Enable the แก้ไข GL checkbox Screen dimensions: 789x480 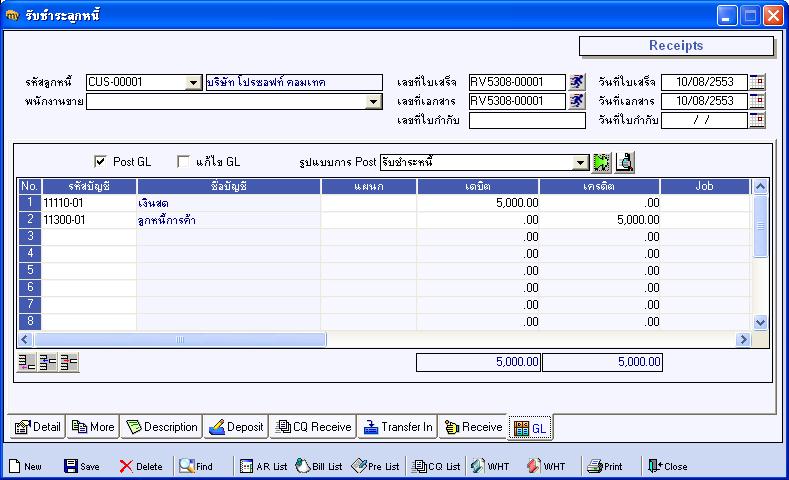point(183,162)
